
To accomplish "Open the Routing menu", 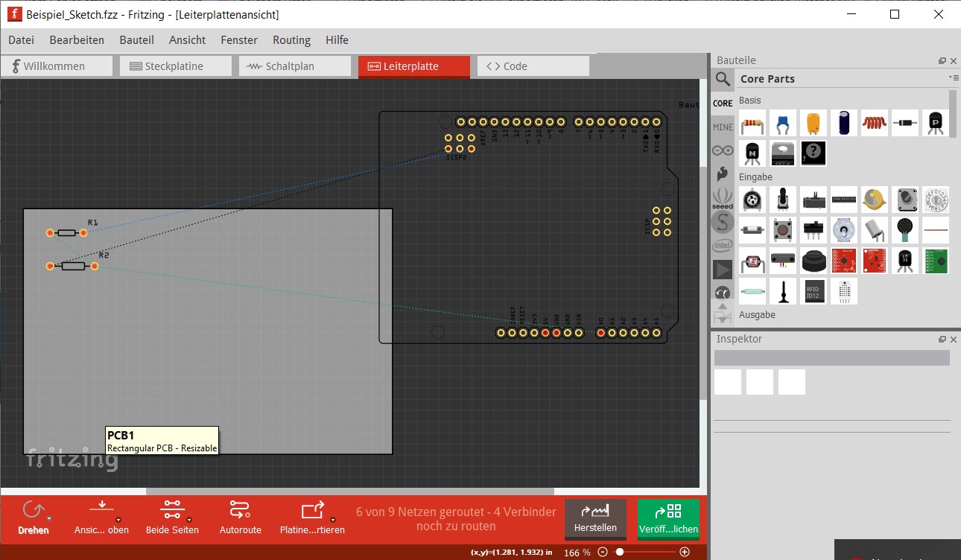I will [x=291, y=40].
